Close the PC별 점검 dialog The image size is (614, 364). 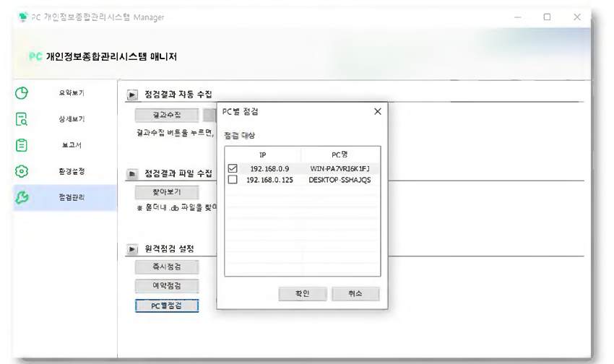point(377,112)
